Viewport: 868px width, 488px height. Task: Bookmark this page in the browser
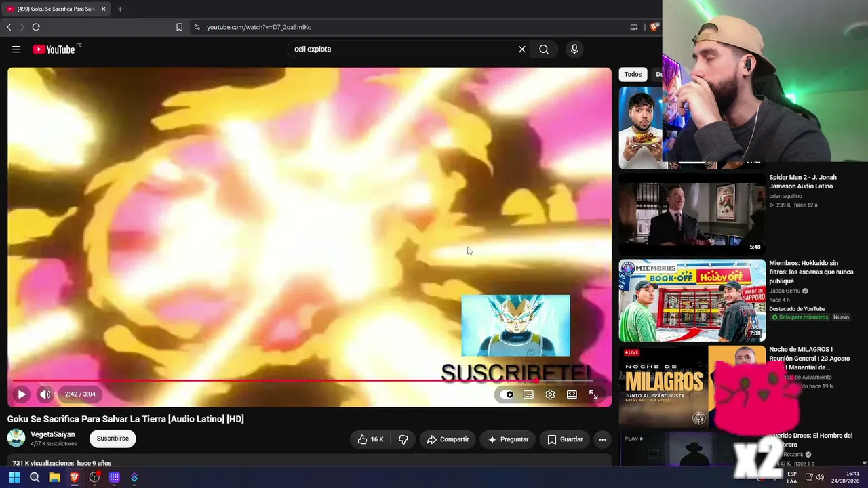click(179, 27)
